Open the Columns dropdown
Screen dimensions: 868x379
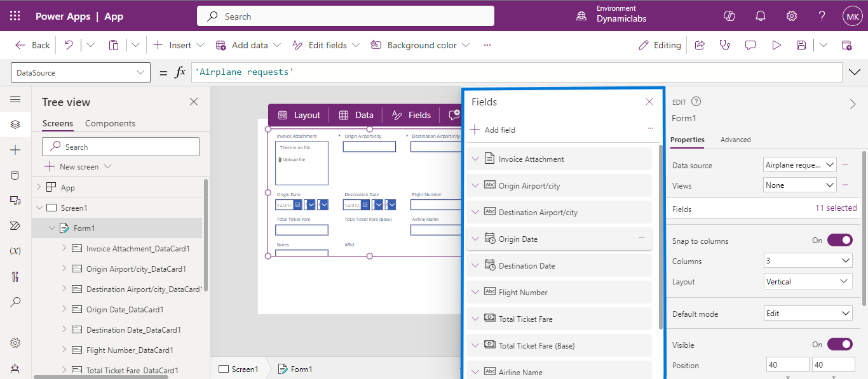[808, 261]
